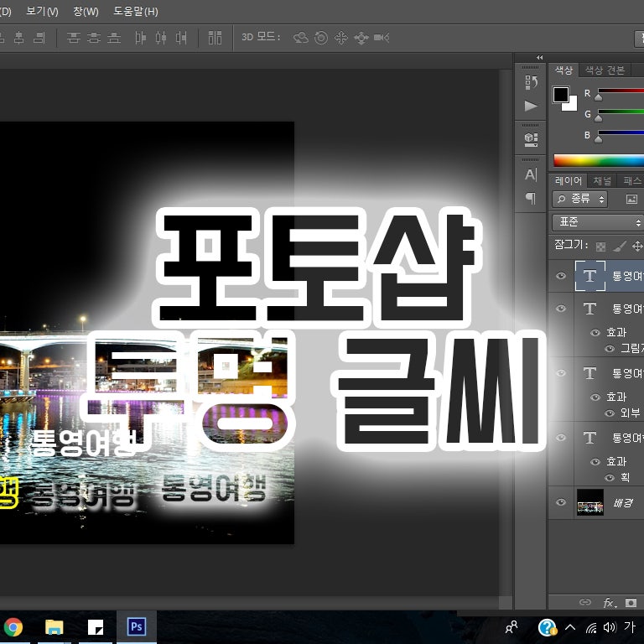This screenshot has height=644, width=644.
Task: Open the 종류 filter type dropdown
Action: [579, 200]
